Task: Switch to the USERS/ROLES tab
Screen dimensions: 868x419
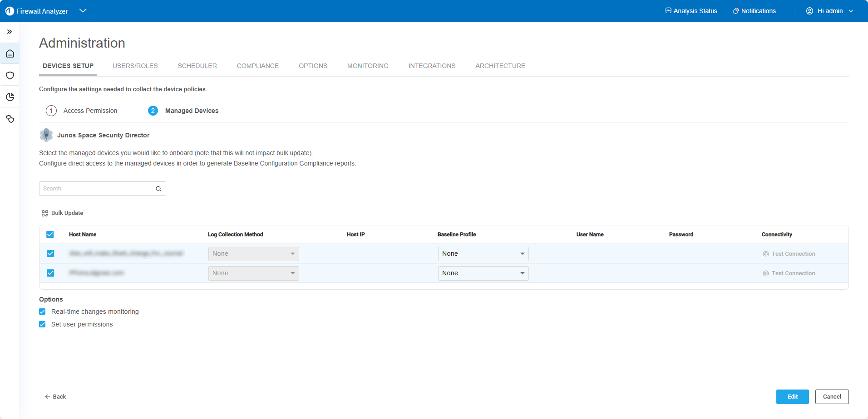Action: (135, 66)
